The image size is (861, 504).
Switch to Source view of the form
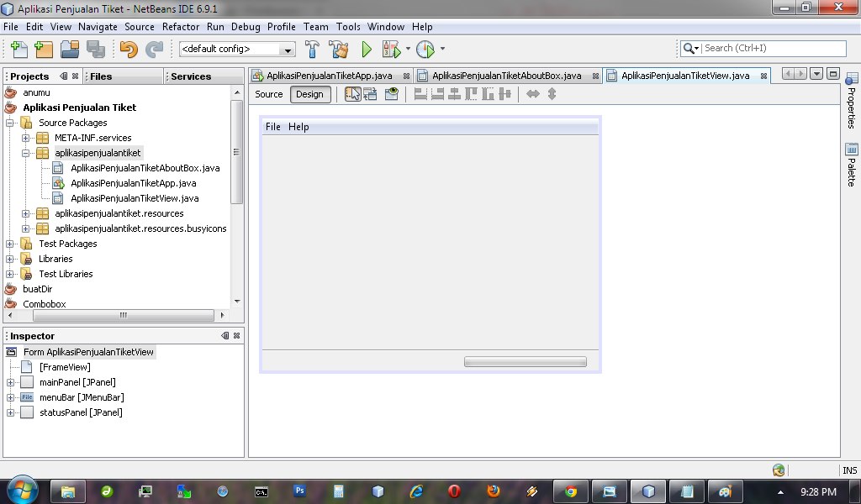(268, 94)
